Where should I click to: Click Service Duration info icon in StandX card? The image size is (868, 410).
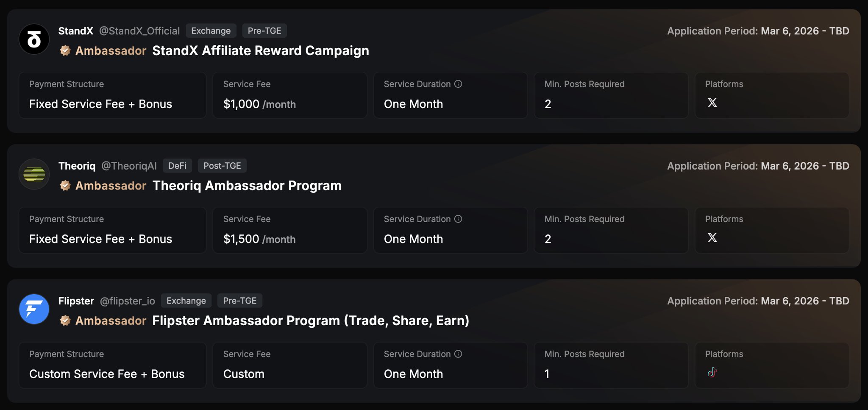[x=458, y=84]
